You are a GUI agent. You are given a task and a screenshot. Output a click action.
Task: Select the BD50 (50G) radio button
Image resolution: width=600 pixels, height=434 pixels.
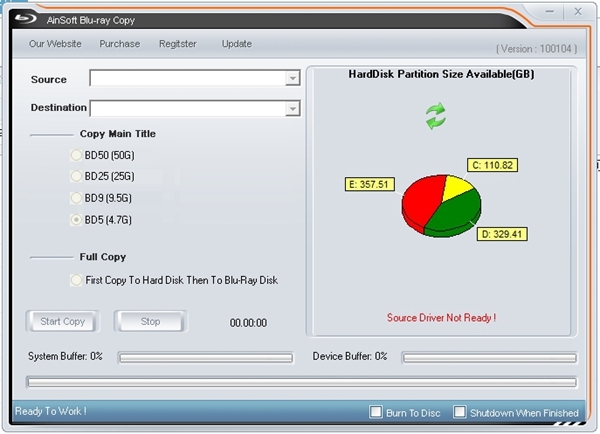pyautogui.click(x=76, y=155)
